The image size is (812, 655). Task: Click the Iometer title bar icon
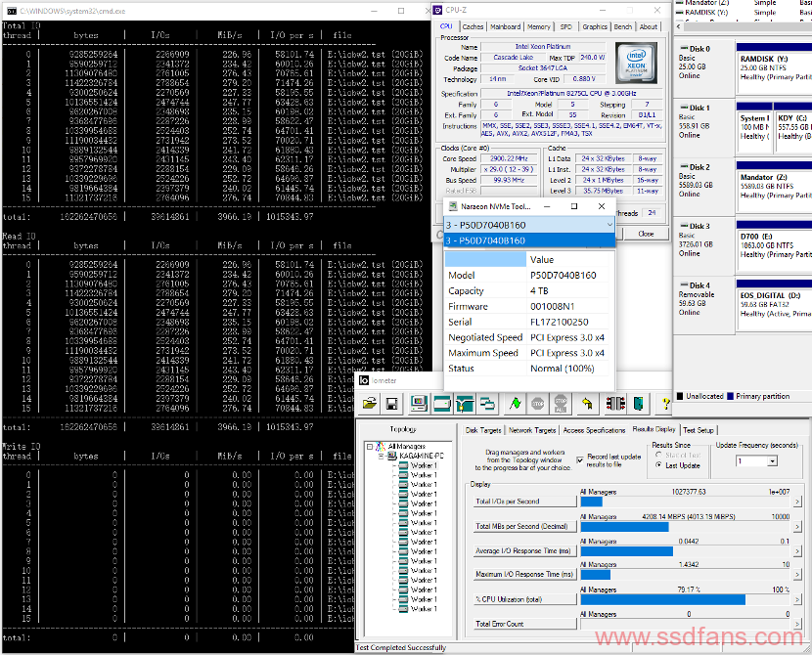pyautogui.click(x=364, y=381)
